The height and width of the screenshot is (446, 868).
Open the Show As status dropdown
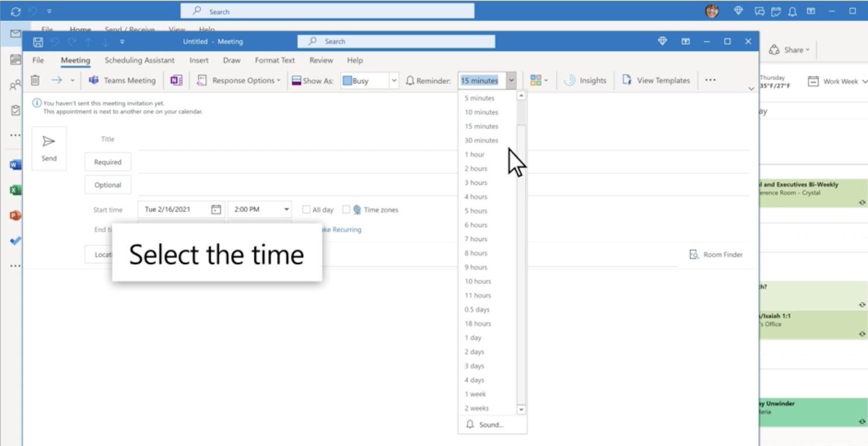coord(394,80)
